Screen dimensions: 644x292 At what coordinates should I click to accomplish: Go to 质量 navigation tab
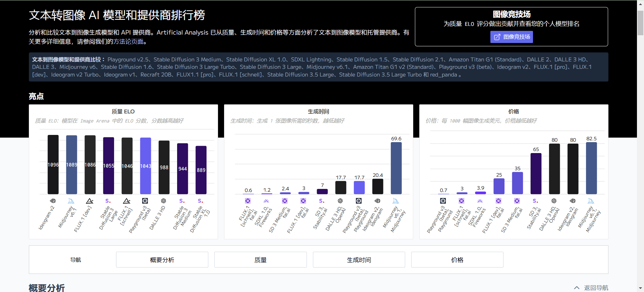[x=260, y=260]
